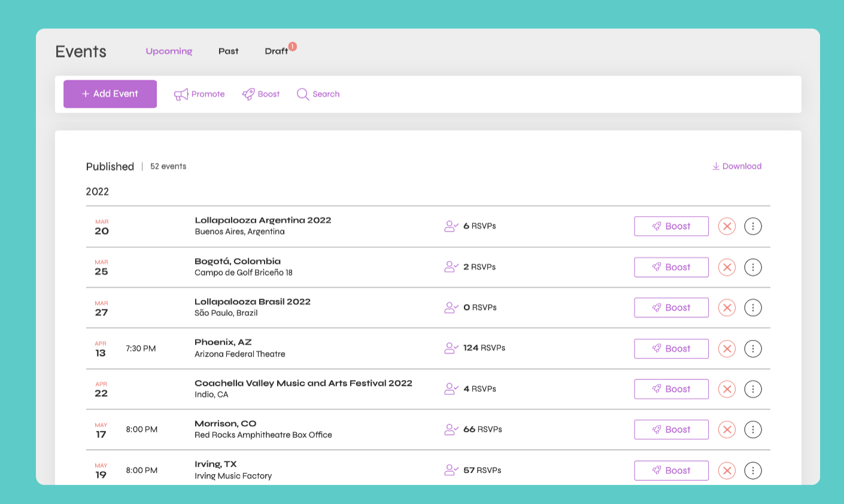Open the kebab menu for Phoenix, AZ

[753, 348]
